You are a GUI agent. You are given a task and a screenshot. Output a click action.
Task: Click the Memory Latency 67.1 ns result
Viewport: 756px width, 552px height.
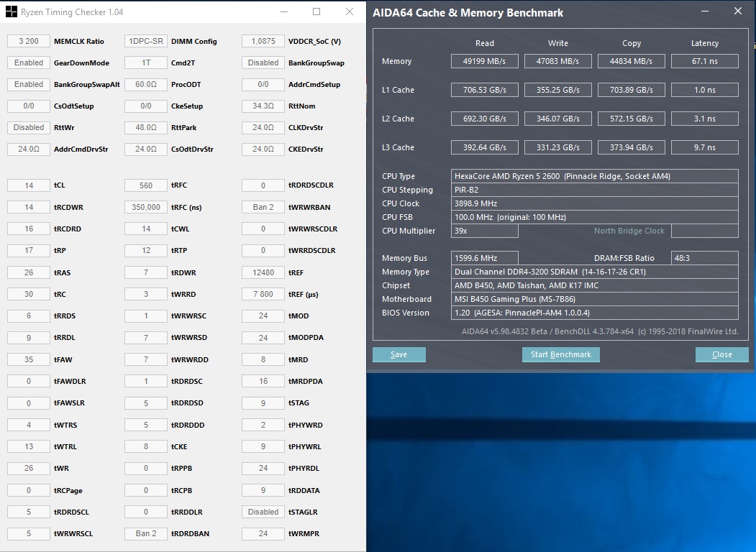click(x=704, y=61)
